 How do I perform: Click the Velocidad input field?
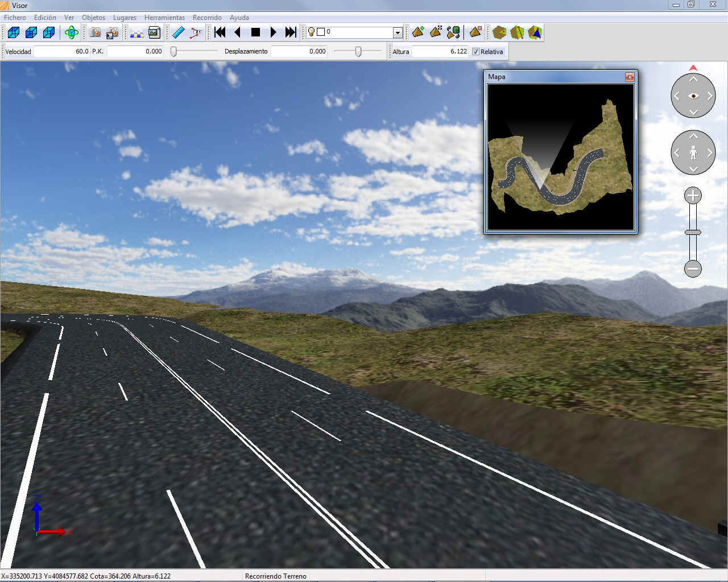pyautogui.click(x=61, y=51)
